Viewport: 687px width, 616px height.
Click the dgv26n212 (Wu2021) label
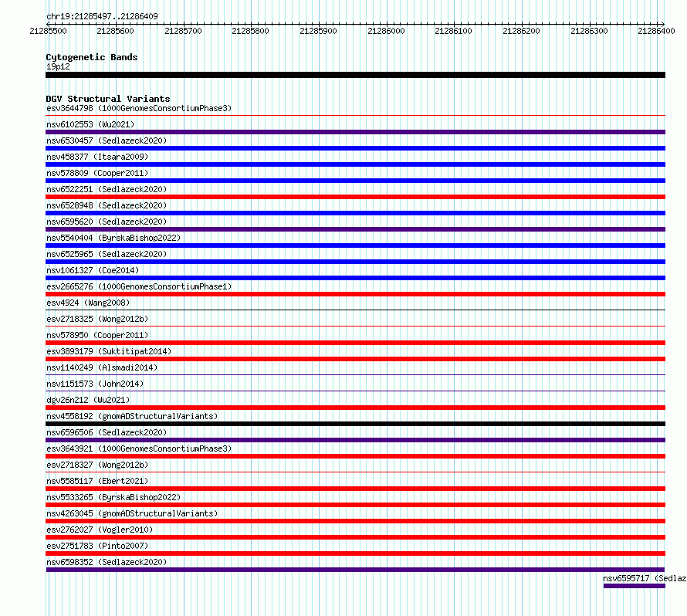88,400
